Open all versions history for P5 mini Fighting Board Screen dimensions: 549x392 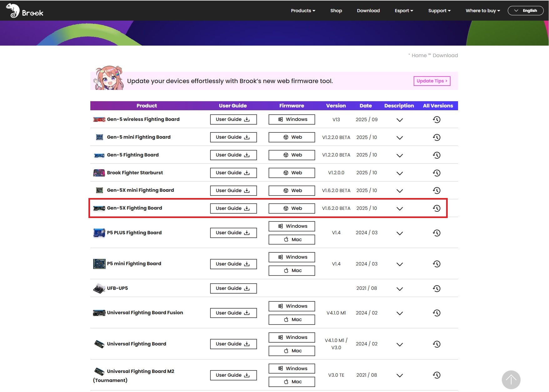(437, 264)
